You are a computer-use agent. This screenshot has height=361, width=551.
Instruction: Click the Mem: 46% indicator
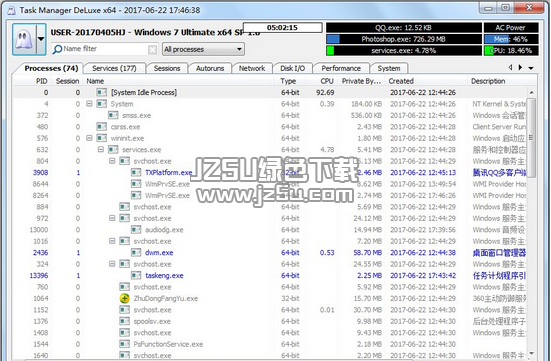pyautogui.click(x=511, y=39)
